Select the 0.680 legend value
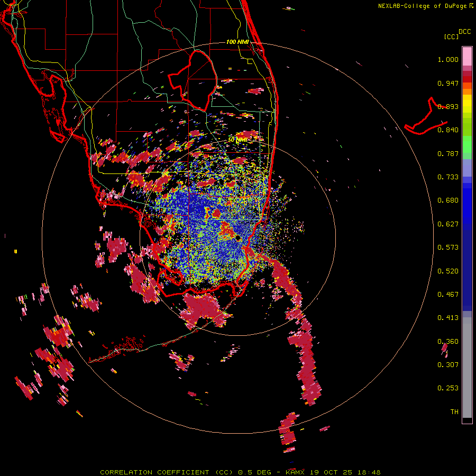This screenshot has width=476, height=476. coord(448,200)
